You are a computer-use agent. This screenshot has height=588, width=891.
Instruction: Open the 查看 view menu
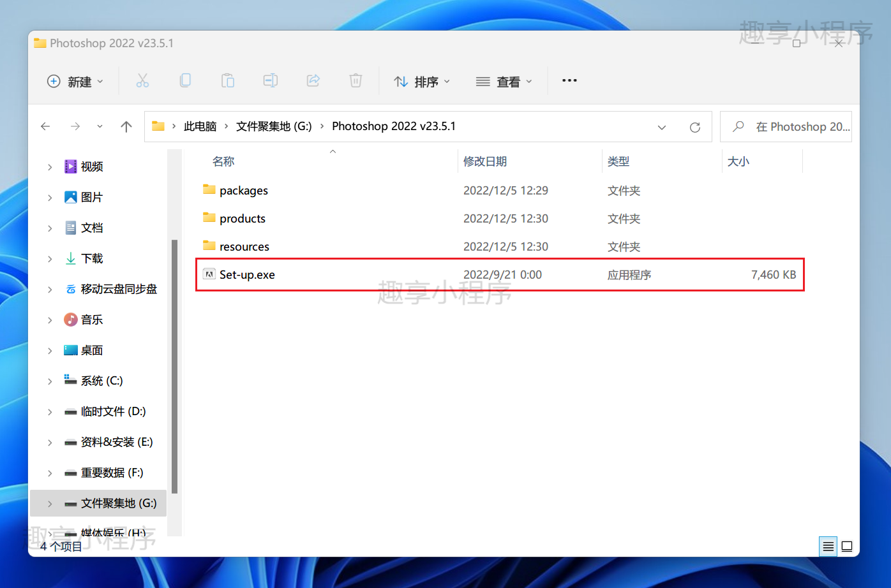[504, 81]
